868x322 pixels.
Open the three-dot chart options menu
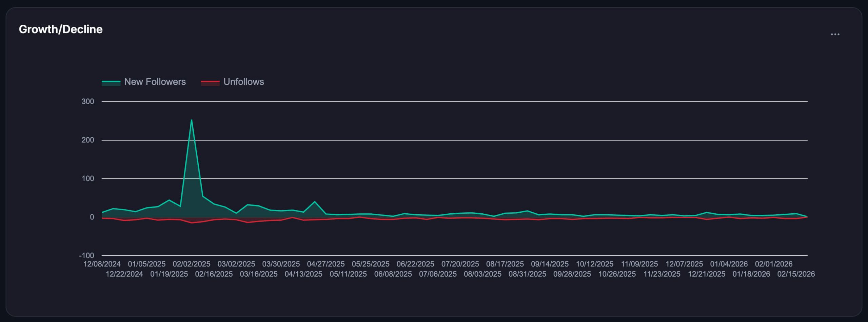(835, 35)
